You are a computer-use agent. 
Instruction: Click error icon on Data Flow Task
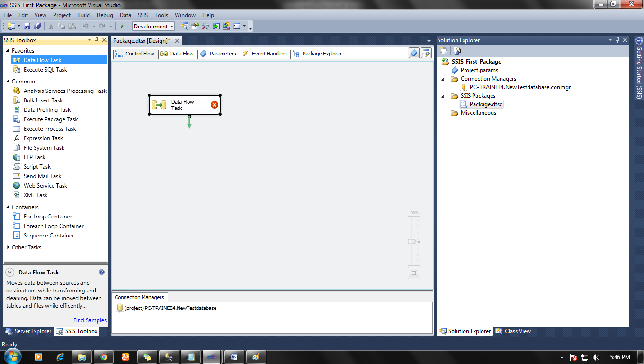coord(215,105)
